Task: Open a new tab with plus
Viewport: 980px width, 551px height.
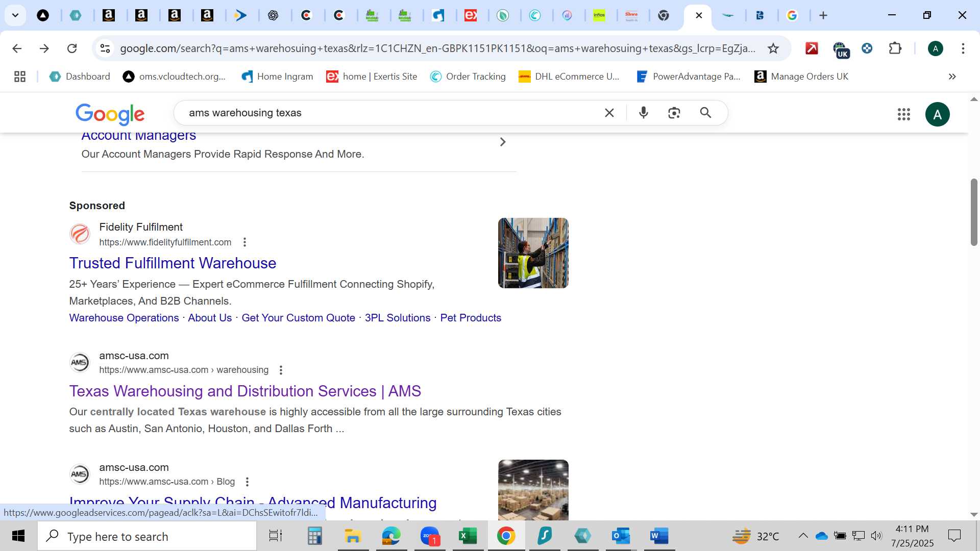Action: [823, 15]
